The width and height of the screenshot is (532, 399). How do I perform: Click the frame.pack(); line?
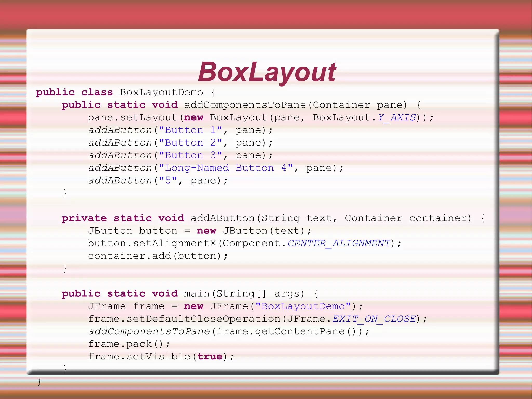(x=129, y=344)
